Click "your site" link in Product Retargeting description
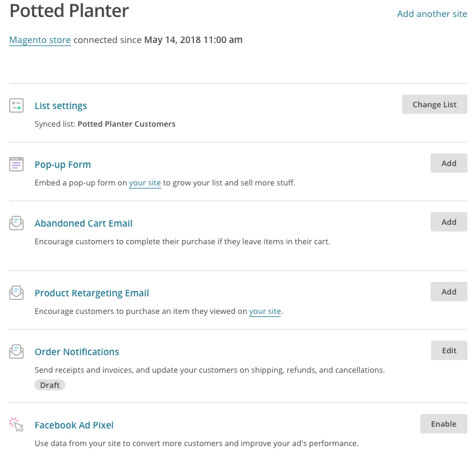476x460 pixels. [x=265, y=312]
